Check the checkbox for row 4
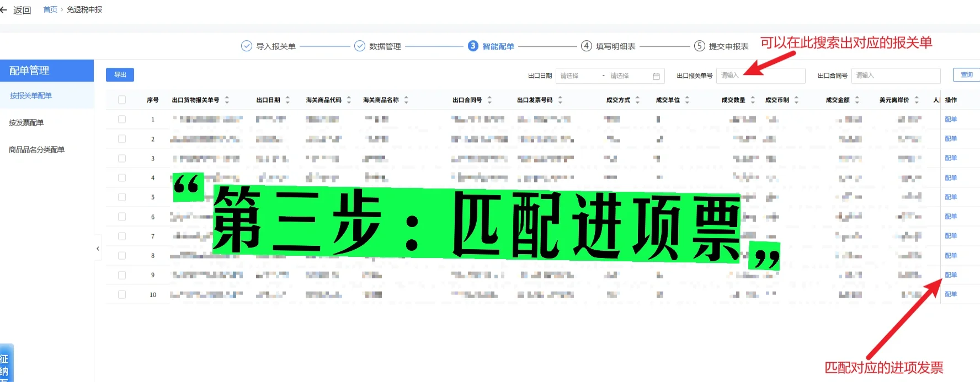Viewport: 980px width, 382px height. (x=122, y=177)
